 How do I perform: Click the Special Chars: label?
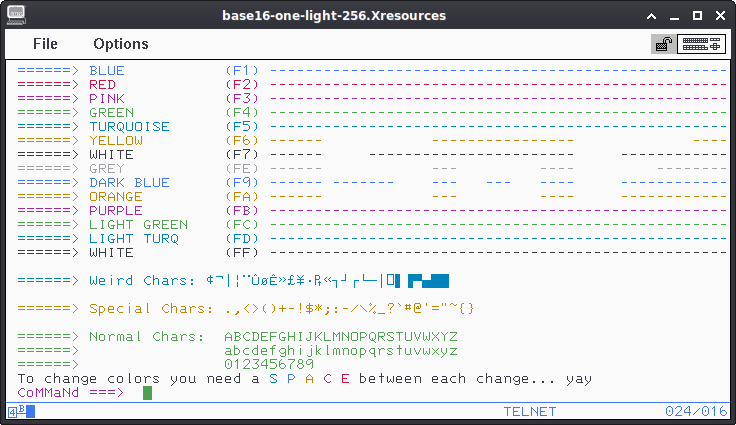(151, 309)
